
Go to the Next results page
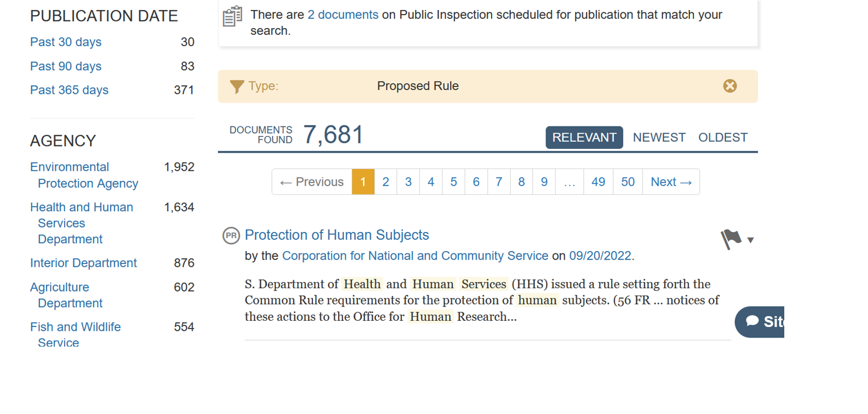tap(671, 181)
